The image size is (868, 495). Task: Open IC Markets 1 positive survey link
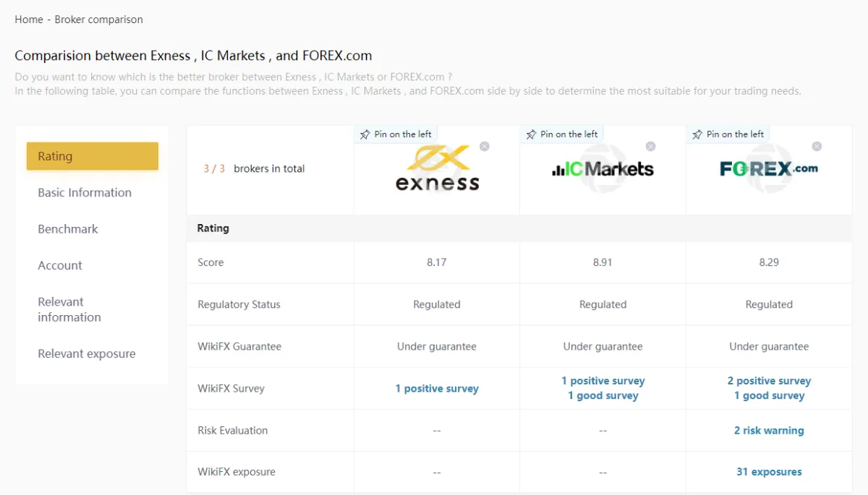point(603,381)
